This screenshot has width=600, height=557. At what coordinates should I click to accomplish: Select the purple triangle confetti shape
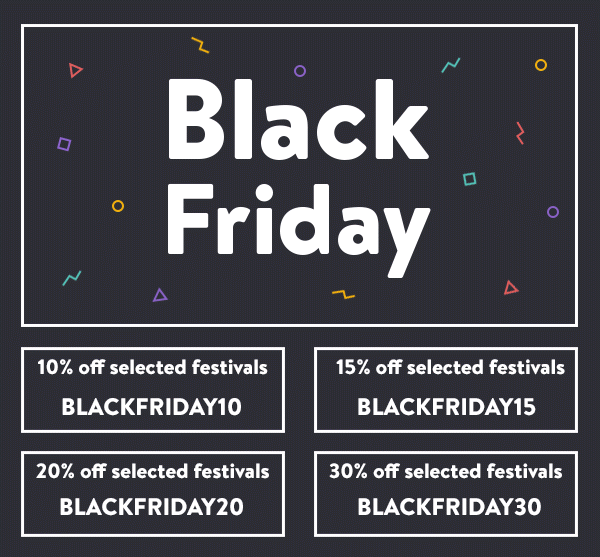159,295
